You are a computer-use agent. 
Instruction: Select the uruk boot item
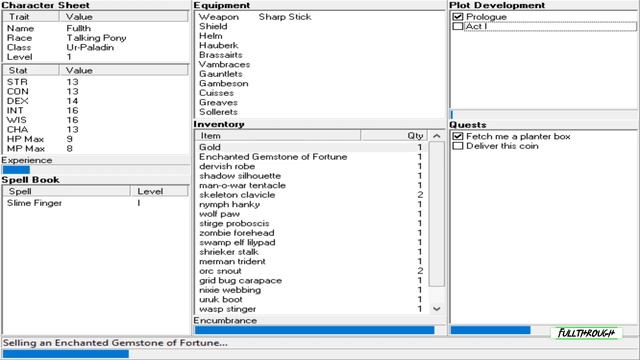tap(311, 300)
